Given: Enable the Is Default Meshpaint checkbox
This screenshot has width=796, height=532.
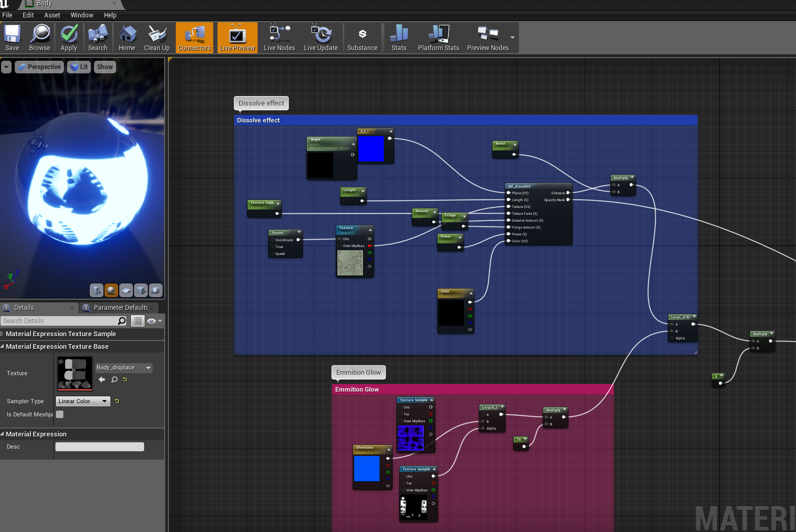Looking at the screenshot, I should 60,414.
